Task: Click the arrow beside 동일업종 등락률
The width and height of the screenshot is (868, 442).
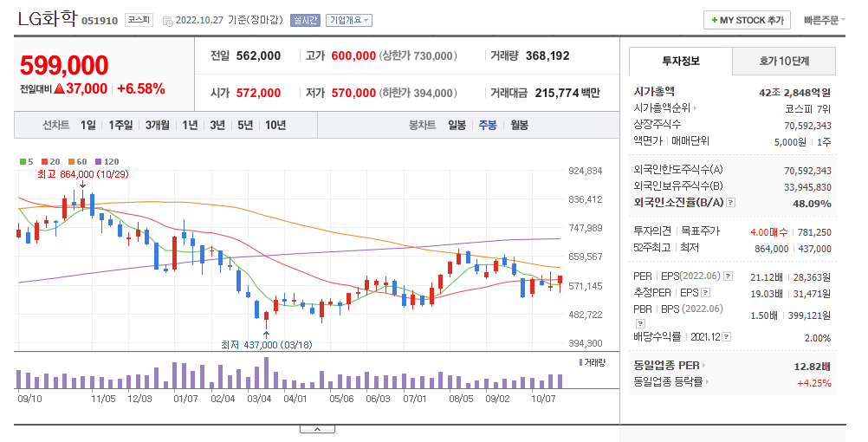Action: [x=707, y=381]
